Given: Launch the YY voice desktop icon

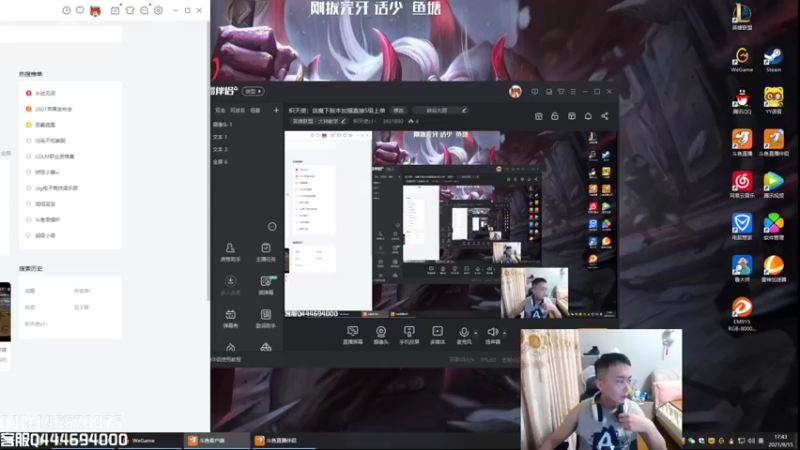Looking at the screenshot, I should pos(773,101).
